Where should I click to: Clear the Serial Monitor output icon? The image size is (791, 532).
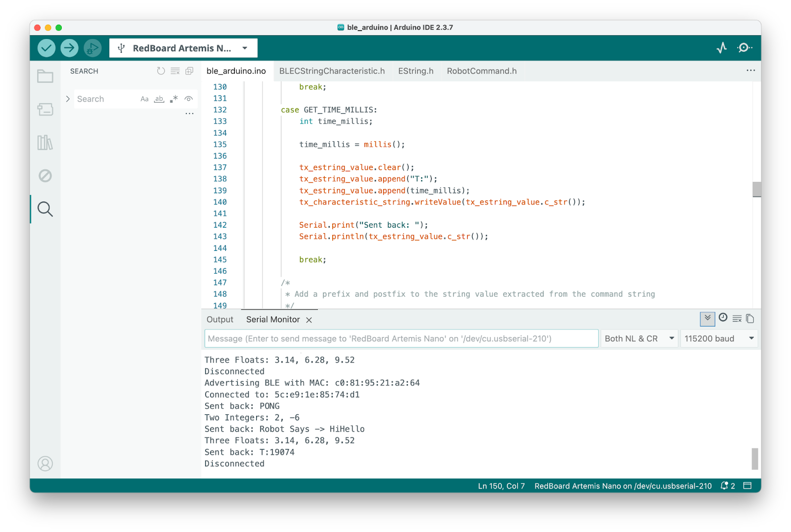click(737, 319)
